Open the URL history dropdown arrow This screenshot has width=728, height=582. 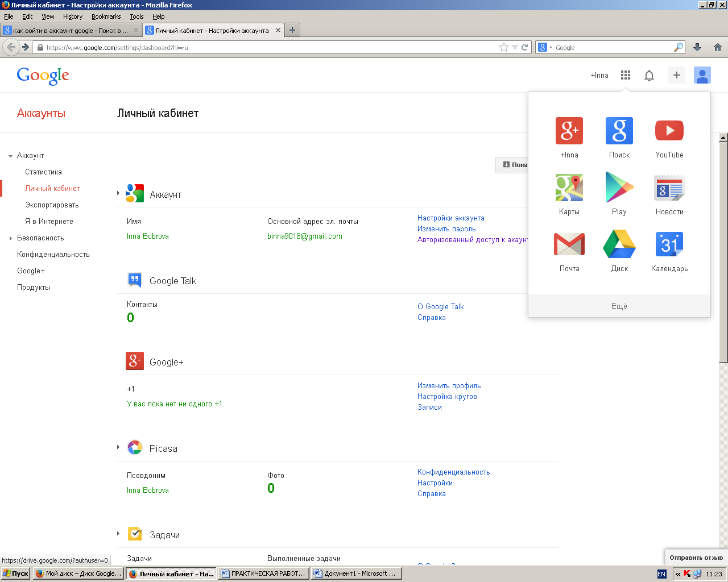click(x=515, y=48)
